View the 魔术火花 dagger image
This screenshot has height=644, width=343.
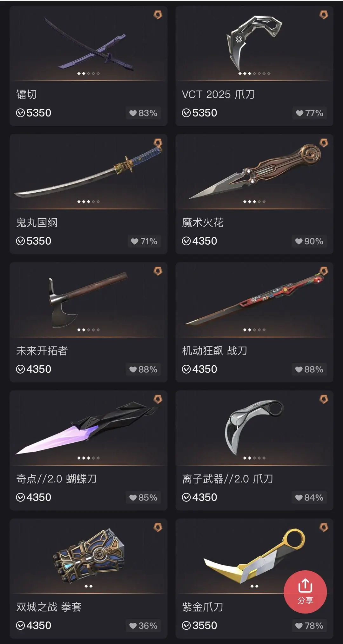tap(254, 171)
